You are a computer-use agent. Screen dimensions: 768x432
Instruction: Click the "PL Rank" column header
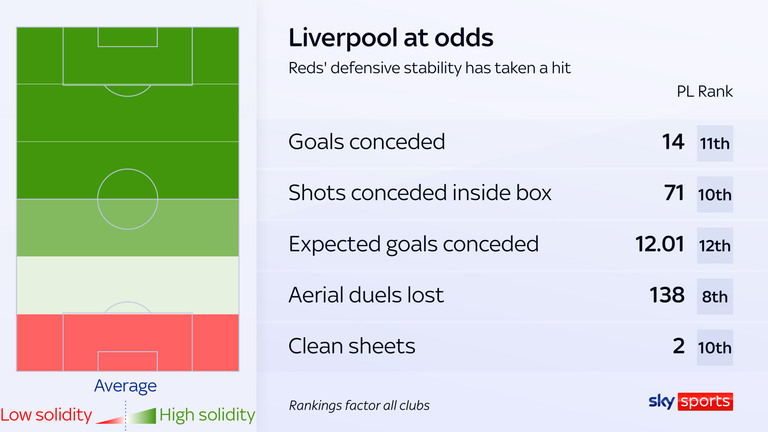[704, 91]
